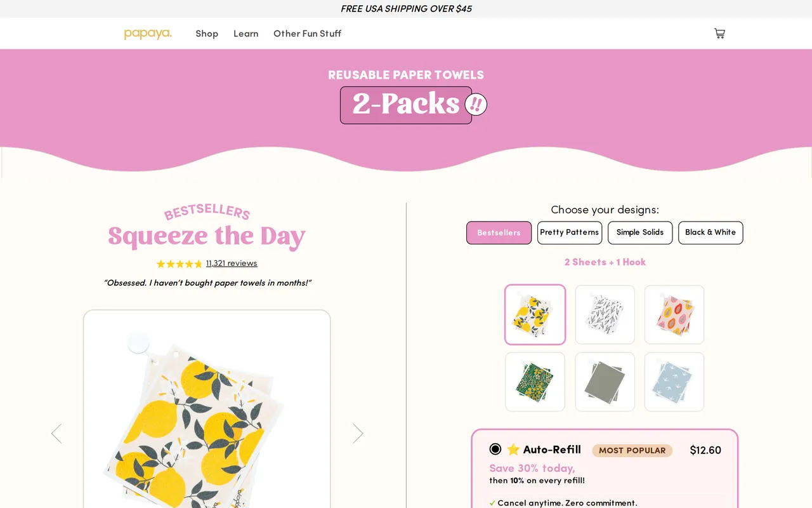Select the black leaf pattern towel thumbnail
812x508 pixels.
click(x=605, y=314)
